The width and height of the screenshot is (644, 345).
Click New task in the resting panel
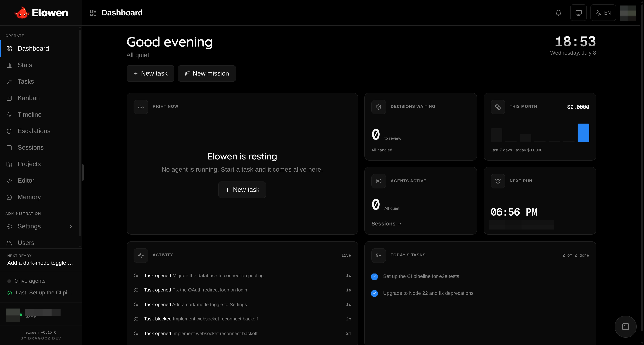coord(242,190)
